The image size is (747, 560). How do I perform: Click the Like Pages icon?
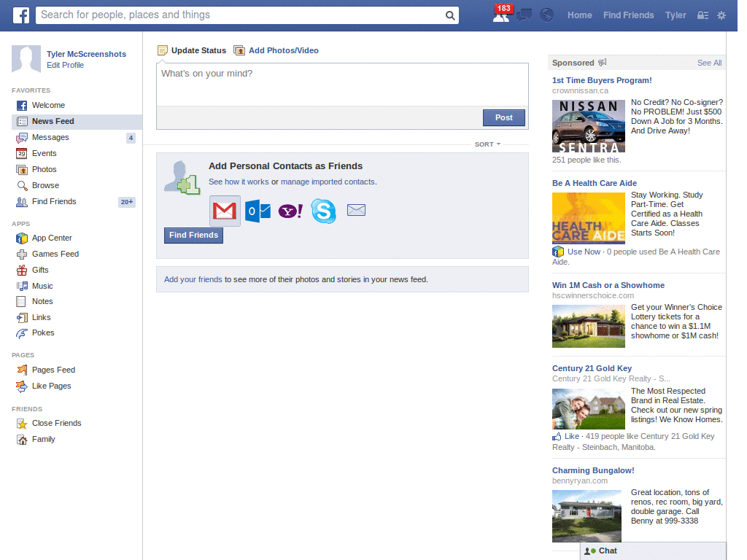coord(22,386)
